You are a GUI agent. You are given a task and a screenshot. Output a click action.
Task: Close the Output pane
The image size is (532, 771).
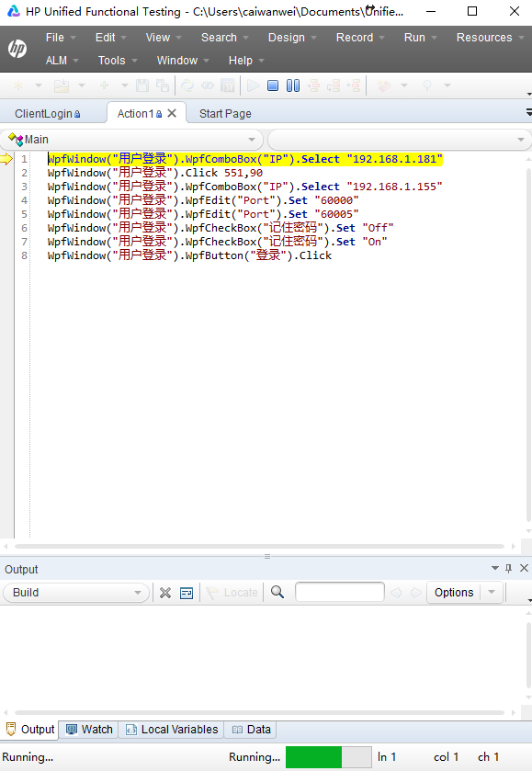click(524, 569)
